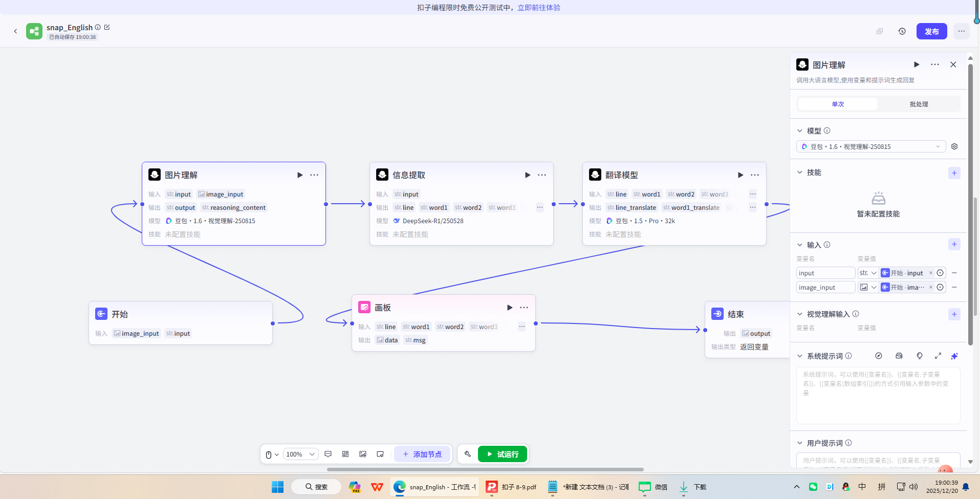Open the 信息提取 node more menu
Screen dimensions: 980x499
coord(542,175)
